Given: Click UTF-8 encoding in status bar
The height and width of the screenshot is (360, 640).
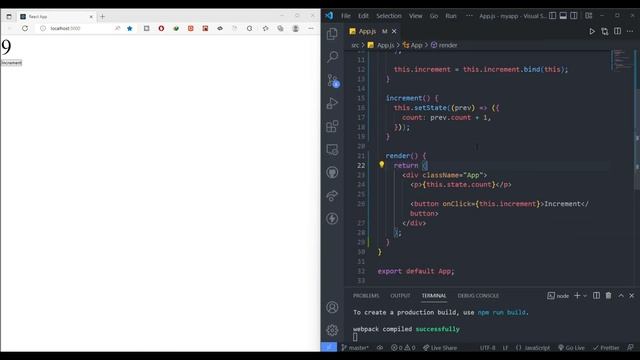Looking at the screenshot, I should tap(487, 348).
